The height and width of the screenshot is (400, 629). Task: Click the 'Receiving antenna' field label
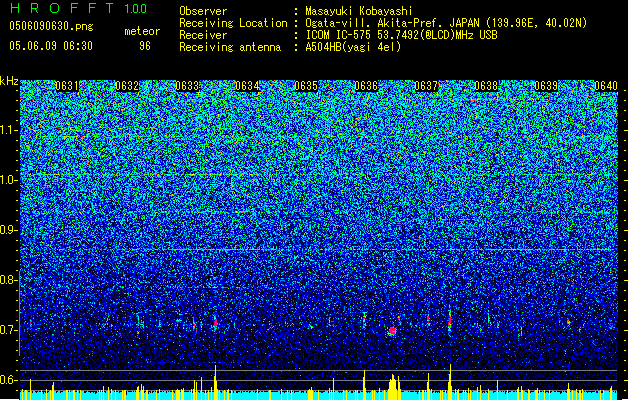230,47
